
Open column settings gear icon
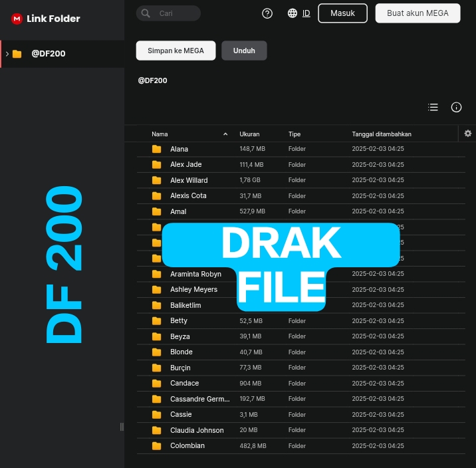468,133
